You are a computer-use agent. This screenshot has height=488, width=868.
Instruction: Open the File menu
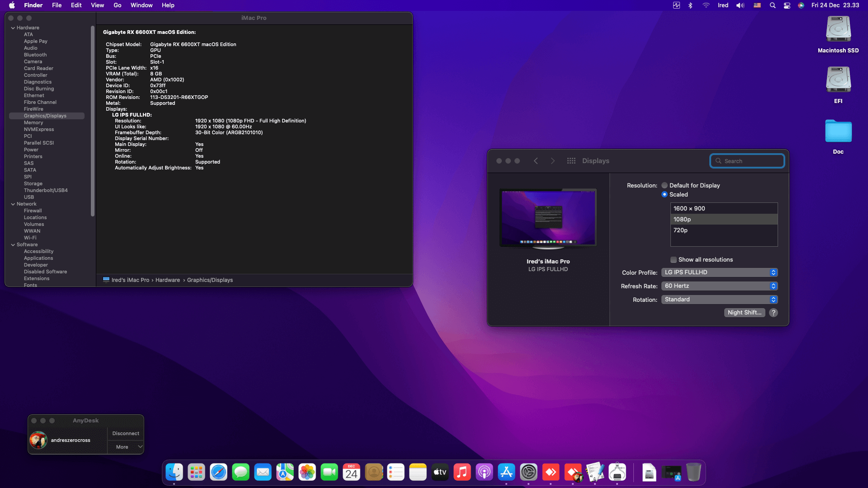click(x=57, y=5)
